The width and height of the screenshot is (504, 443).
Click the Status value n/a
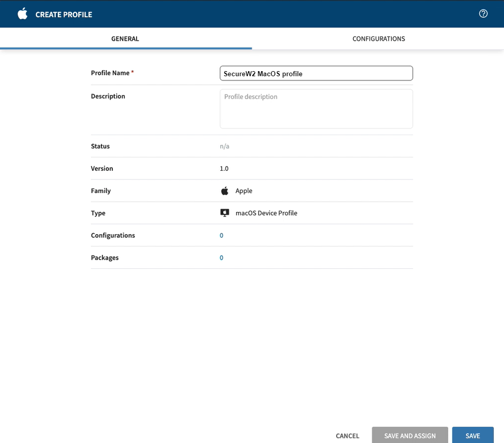tap(225, 146)
